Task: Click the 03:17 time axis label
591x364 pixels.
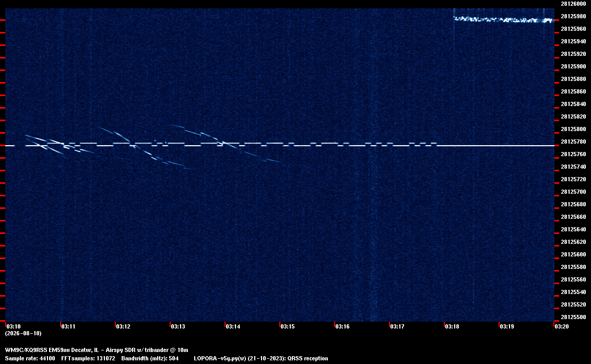Action: click(397, 326)
